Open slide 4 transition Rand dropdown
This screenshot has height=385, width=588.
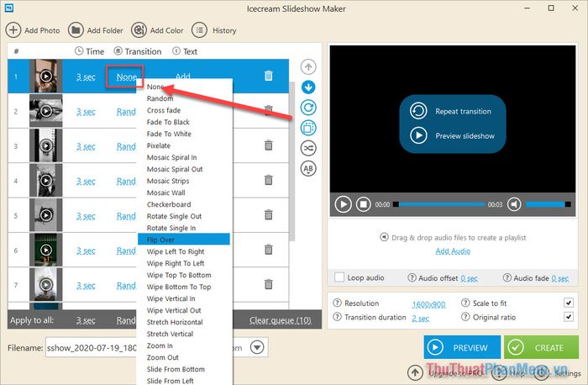pos(126,182)
